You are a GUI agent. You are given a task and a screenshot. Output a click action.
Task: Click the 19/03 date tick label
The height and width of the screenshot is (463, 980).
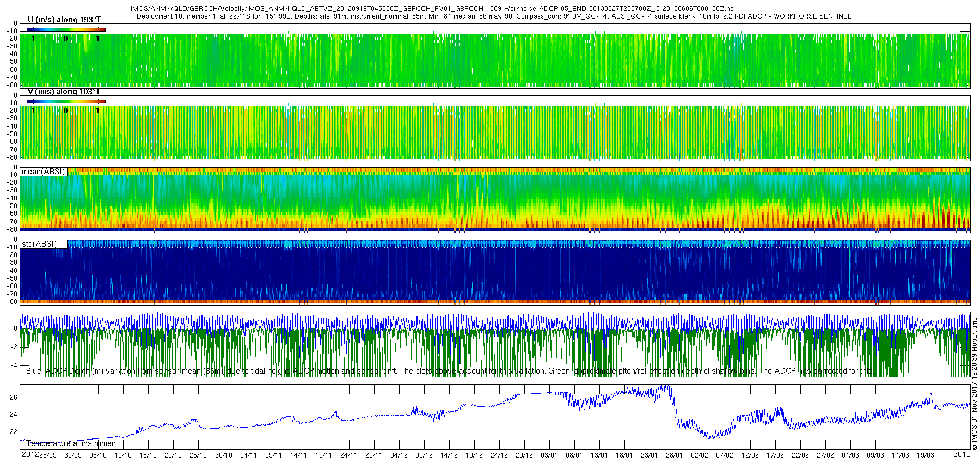(x=925, y=455)
